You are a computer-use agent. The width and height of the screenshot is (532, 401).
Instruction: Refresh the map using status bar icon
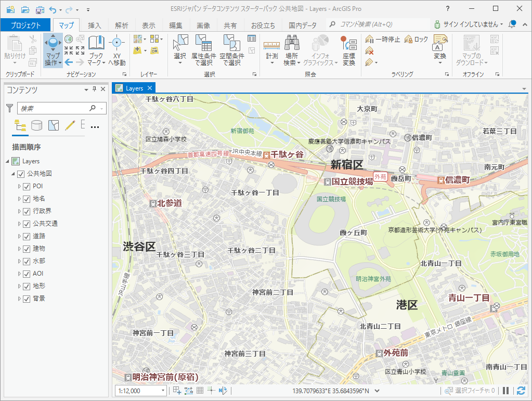[521, 391]
